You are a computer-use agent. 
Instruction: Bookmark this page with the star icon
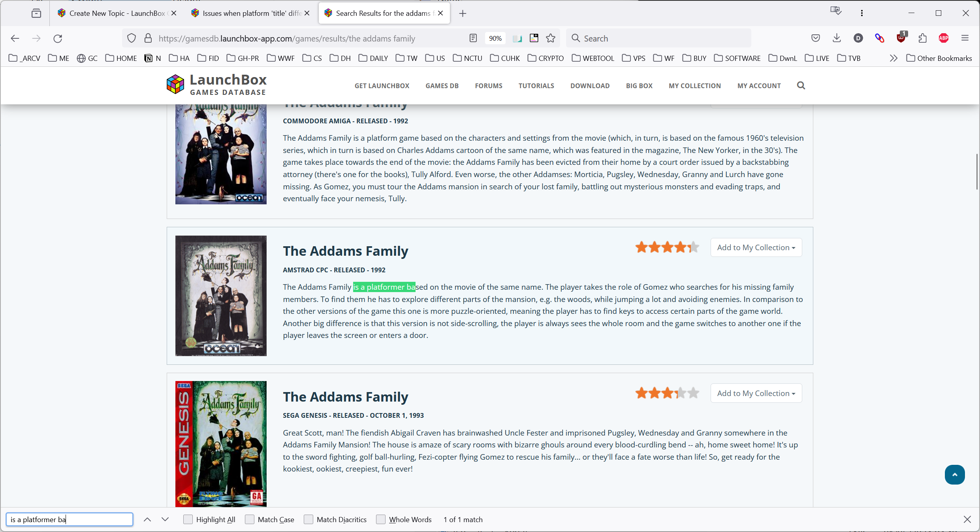point(551,38)
